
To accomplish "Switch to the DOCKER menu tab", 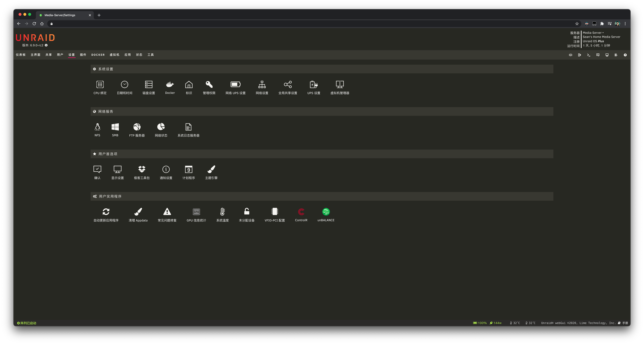I will tap(98, 55).
